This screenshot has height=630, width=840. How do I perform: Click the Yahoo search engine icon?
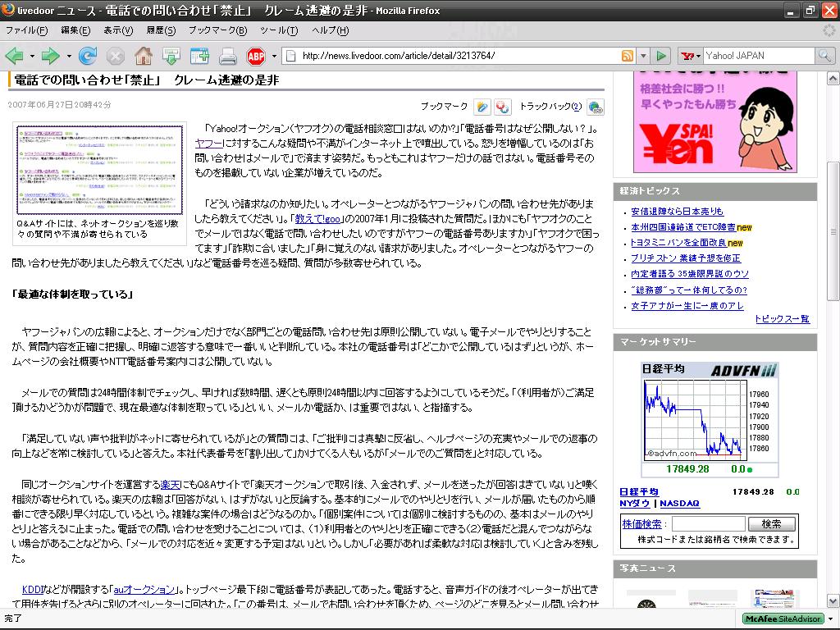687,56
